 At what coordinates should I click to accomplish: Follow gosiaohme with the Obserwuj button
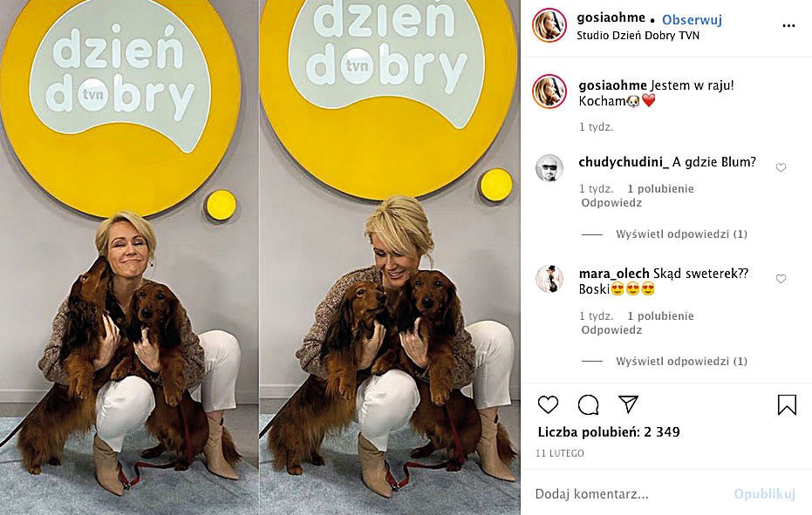(x=692, y=20)
